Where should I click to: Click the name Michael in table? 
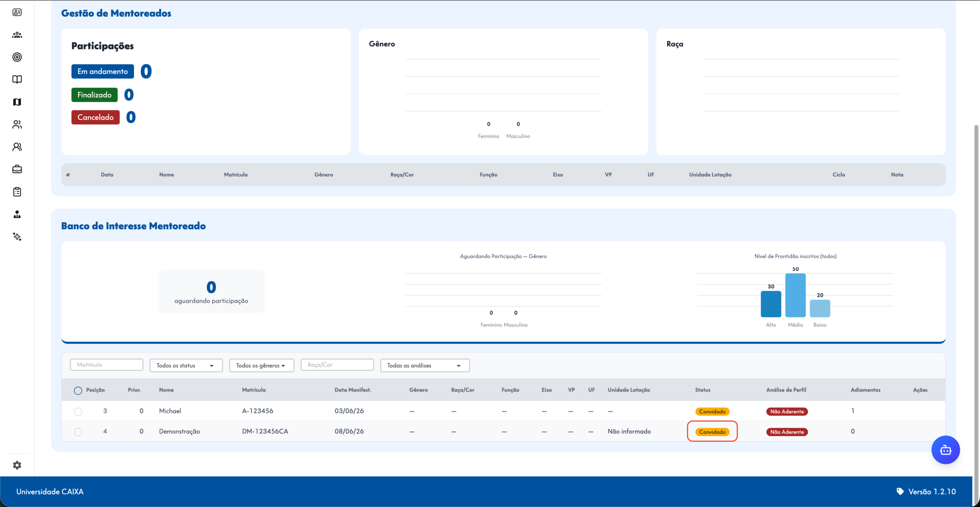pyautogui.click(x=170, y=411)
